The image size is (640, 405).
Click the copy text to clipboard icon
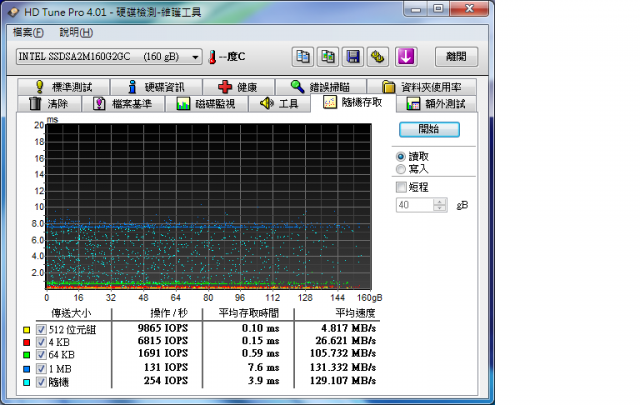tap(303, 57)
